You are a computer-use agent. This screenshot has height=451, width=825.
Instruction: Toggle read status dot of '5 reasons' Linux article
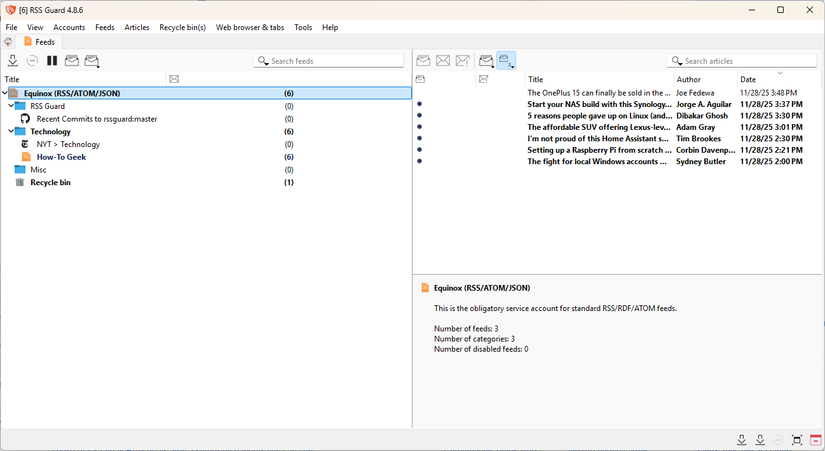pos(419,115)
